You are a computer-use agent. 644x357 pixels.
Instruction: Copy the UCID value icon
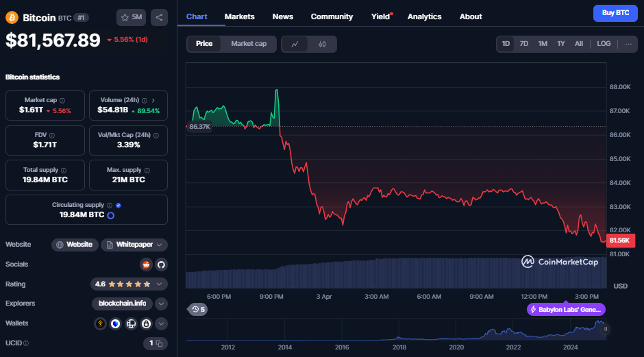[160, 343]
